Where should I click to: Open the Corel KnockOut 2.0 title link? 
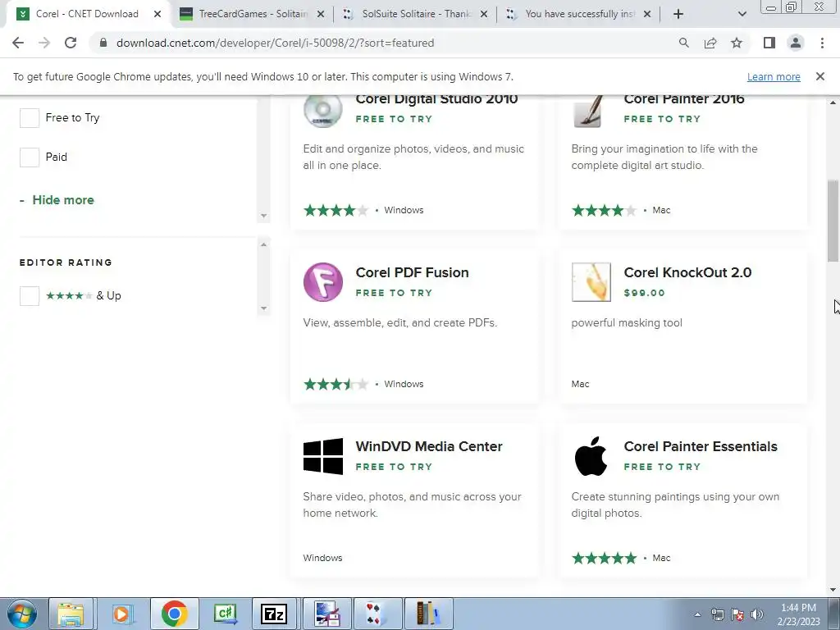tap(687, 272)
